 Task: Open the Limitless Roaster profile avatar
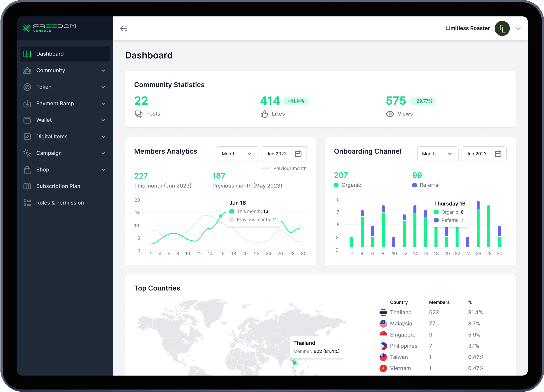pos(502,28)
